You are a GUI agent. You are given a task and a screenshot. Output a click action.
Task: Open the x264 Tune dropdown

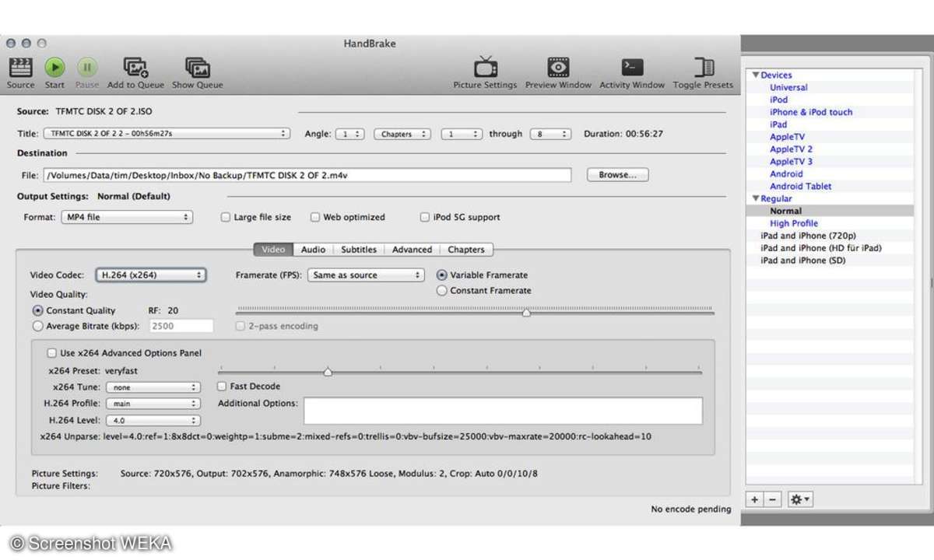pos(153,387)
